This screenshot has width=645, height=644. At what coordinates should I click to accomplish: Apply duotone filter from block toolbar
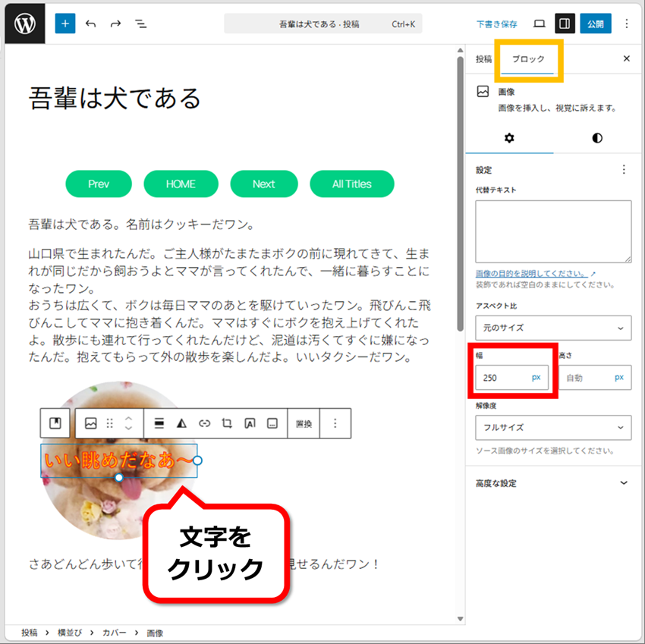click(x=181, y=423)
